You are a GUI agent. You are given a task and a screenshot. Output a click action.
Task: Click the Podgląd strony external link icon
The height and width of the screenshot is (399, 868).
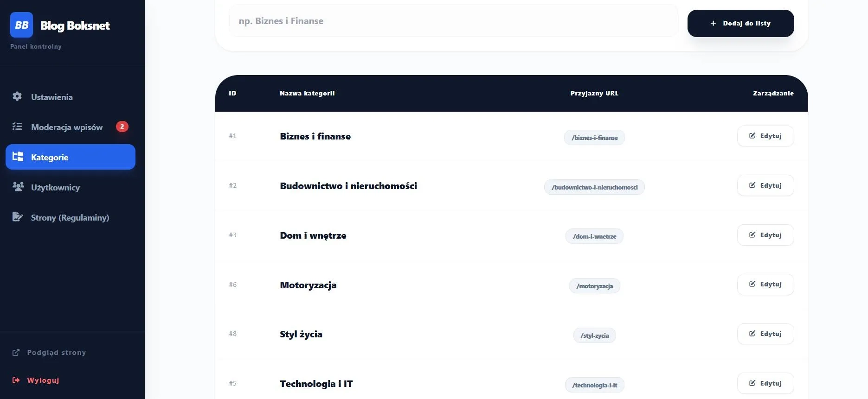(16, 353)
